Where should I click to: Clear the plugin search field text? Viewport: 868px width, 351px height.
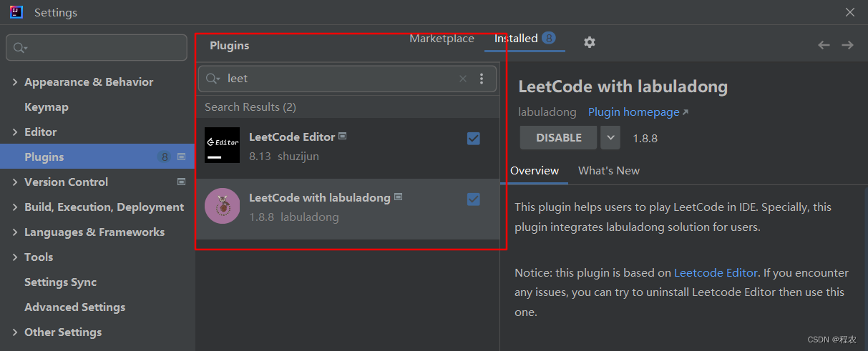(x=463, y=79)
